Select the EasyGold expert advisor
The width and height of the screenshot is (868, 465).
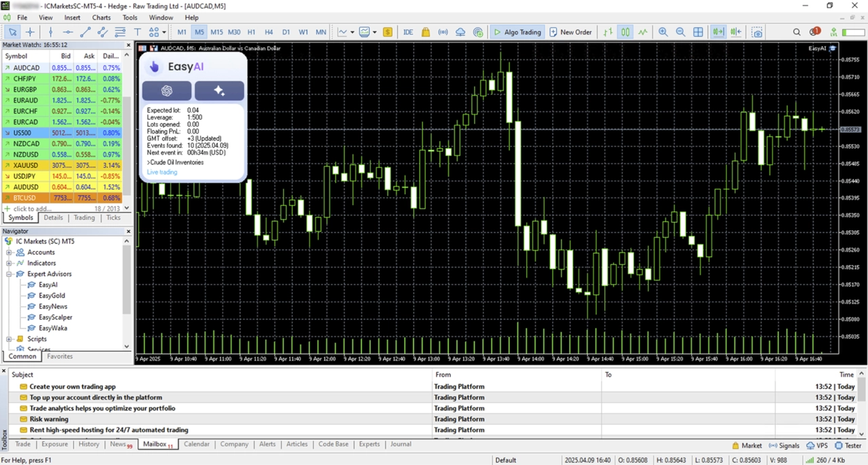pos(52,296)
